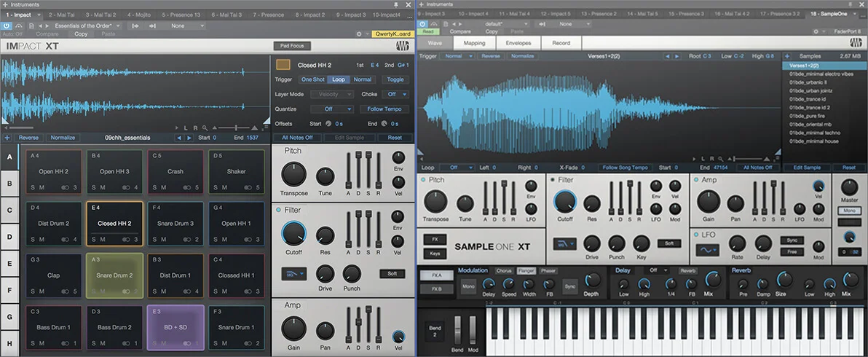Open Essentials of the Order preset dropdown
The width and height of the screenshot is (868, 357).
89,25
